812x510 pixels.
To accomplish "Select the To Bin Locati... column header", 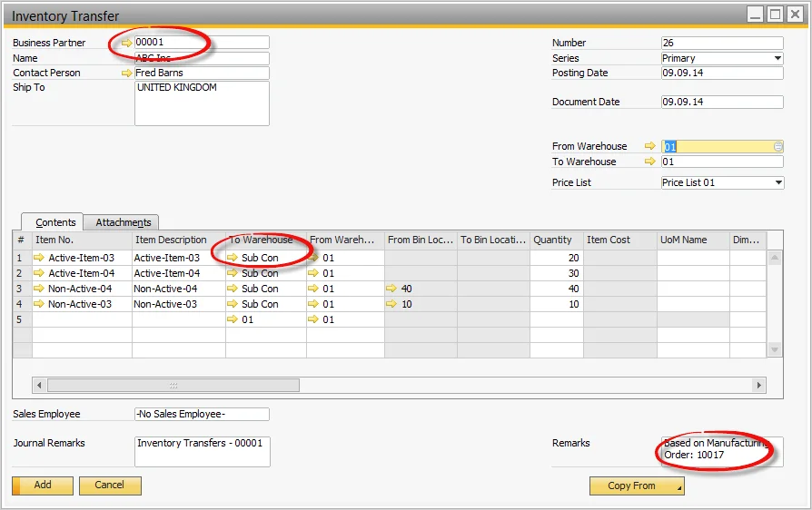I will point(493,240).
